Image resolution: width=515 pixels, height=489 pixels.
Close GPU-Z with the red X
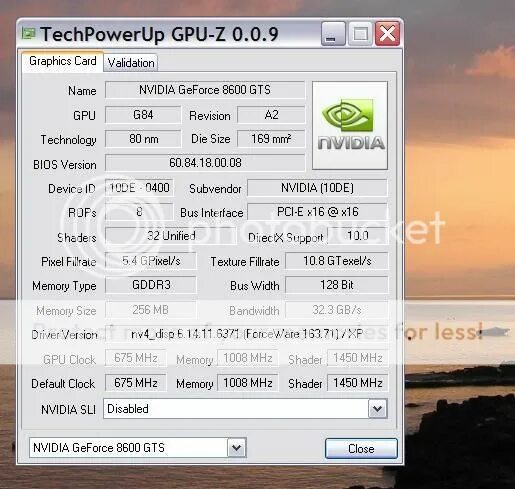[x=387, y=34]
